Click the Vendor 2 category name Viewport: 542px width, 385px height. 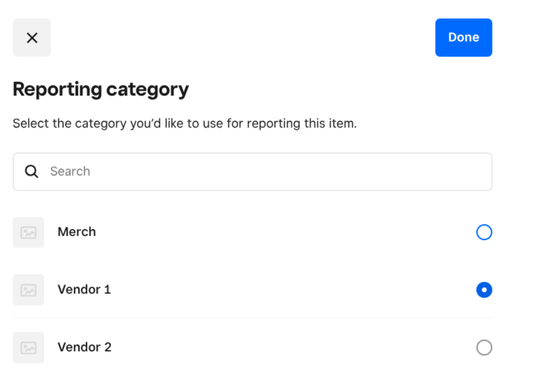pos(85,347)
